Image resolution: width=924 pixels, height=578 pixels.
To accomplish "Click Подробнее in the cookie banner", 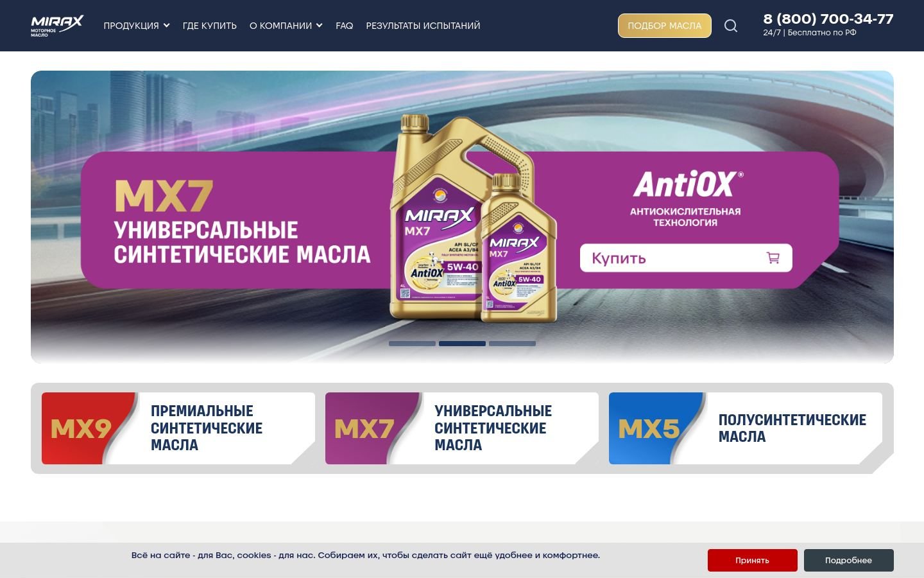I will point(849,560).
